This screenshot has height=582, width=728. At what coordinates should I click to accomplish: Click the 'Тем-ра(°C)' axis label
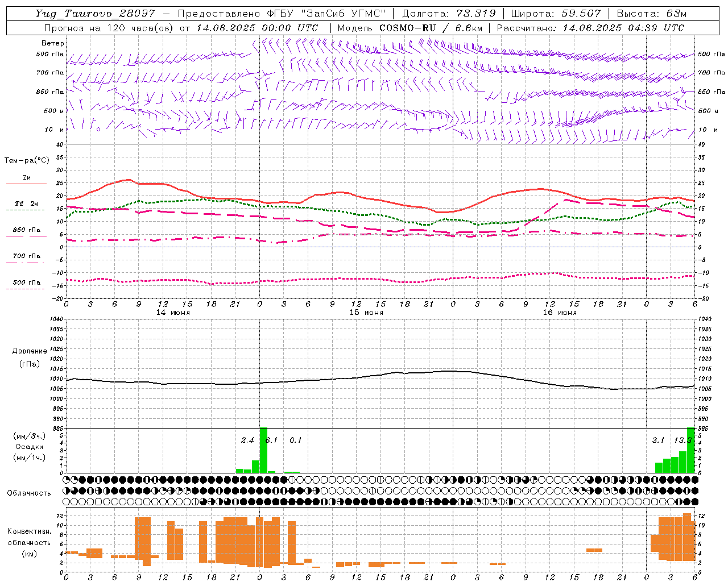point(27,161)
